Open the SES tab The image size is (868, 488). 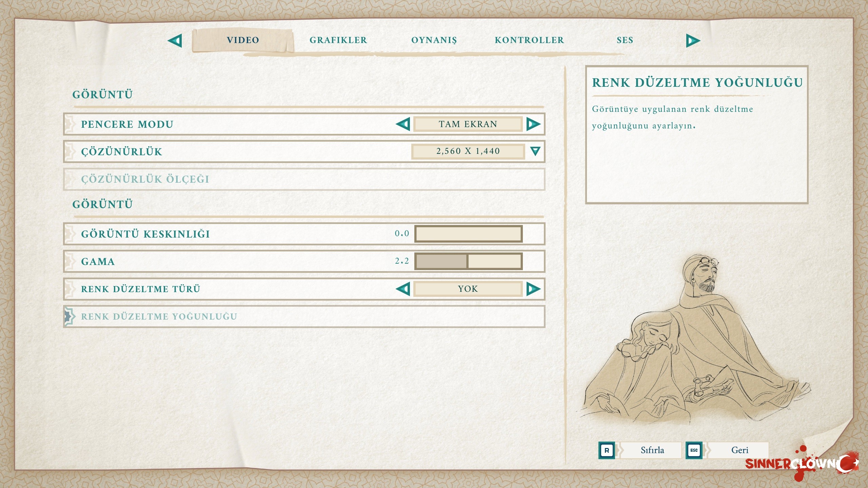[625, 40]
